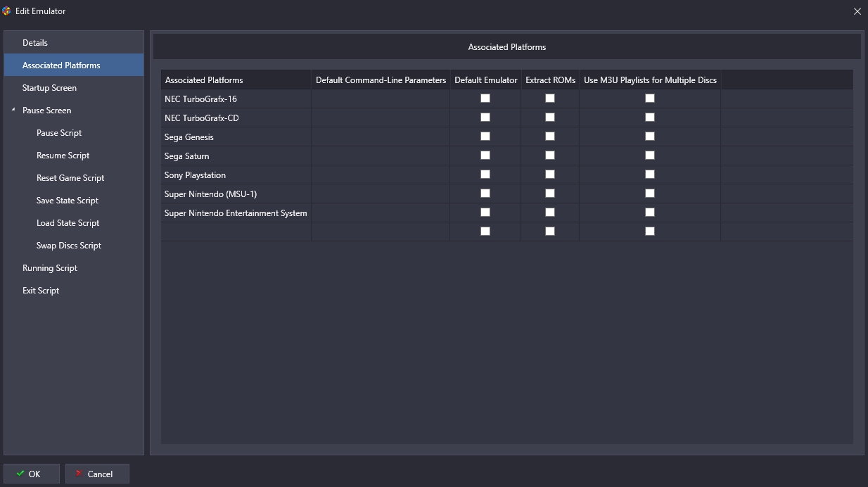Viewport: 868px width, 487px height.
Task: Open the Startup Screen section
Action: click(x=74, y=88)
